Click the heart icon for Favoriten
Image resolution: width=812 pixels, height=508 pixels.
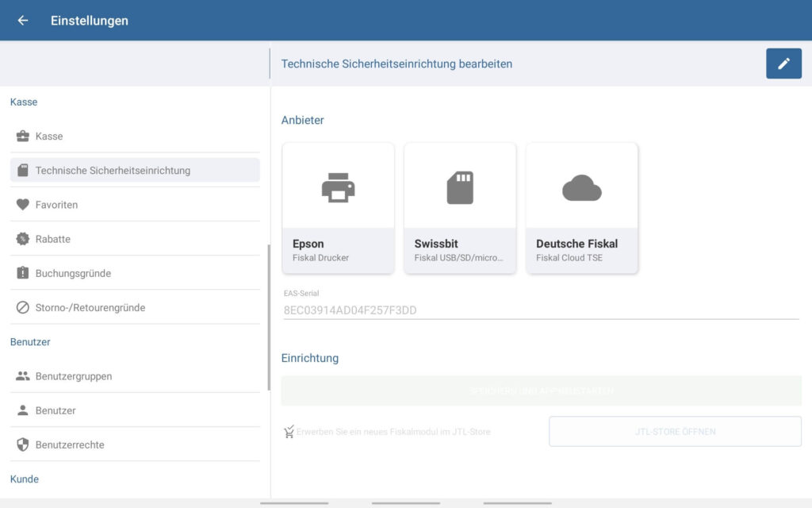pos(23,205)
